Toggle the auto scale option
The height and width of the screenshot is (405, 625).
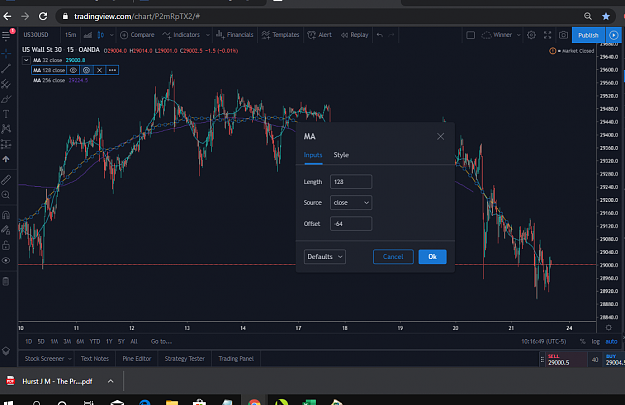611,342
